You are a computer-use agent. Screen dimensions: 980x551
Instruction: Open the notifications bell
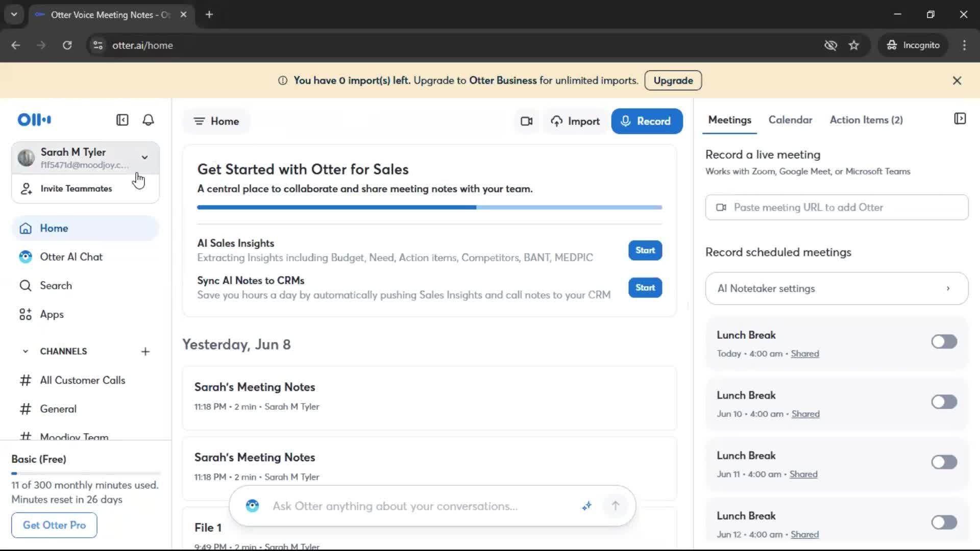pyautogui.click(x=148, y=120)
